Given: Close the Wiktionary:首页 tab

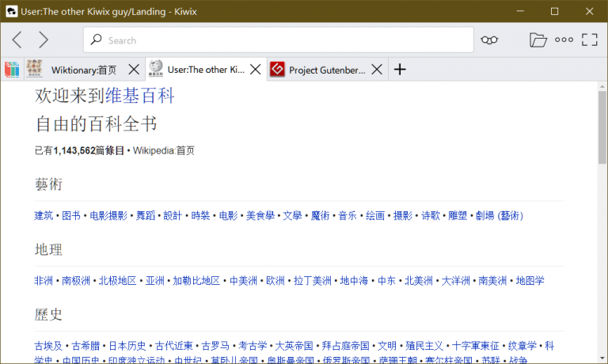Looking at the screenshot, I should tap(134, 70).
